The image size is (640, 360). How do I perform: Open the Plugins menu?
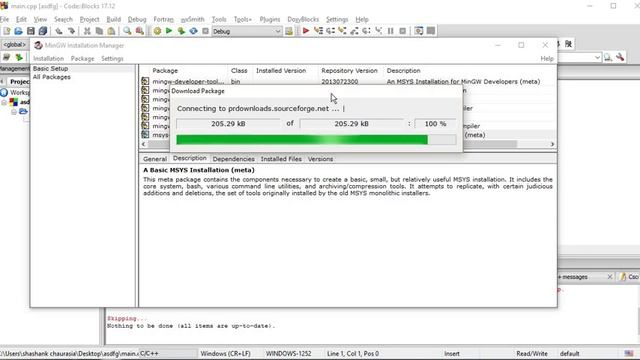coord(270,19)
